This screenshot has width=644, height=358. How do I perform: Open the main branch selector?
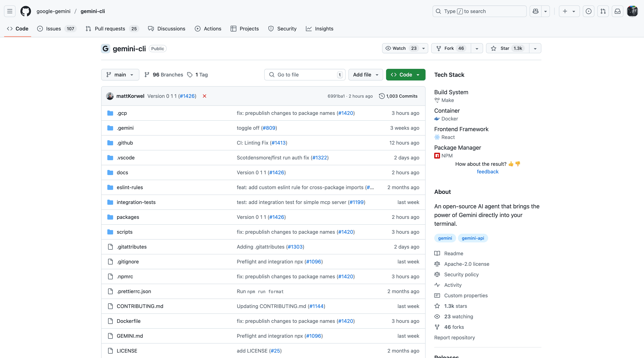pyautogui.click(x=120, y=74)
